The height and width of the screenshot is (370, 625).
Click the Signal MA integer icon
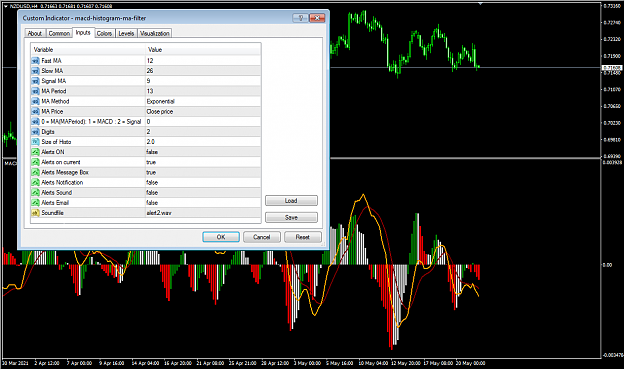[x=35, y=81]
